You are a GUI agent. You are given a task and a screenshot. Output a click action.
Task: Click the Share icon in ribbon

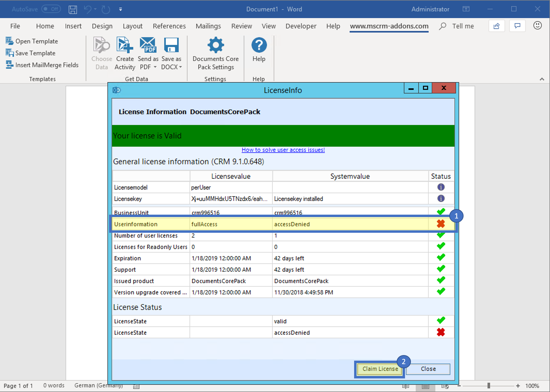[x=497, y=26]
